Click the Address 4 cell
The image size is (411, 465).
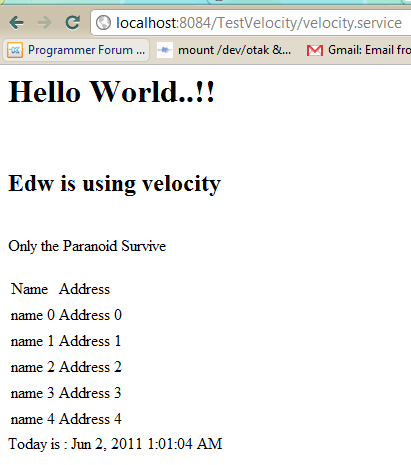(90, 419)
